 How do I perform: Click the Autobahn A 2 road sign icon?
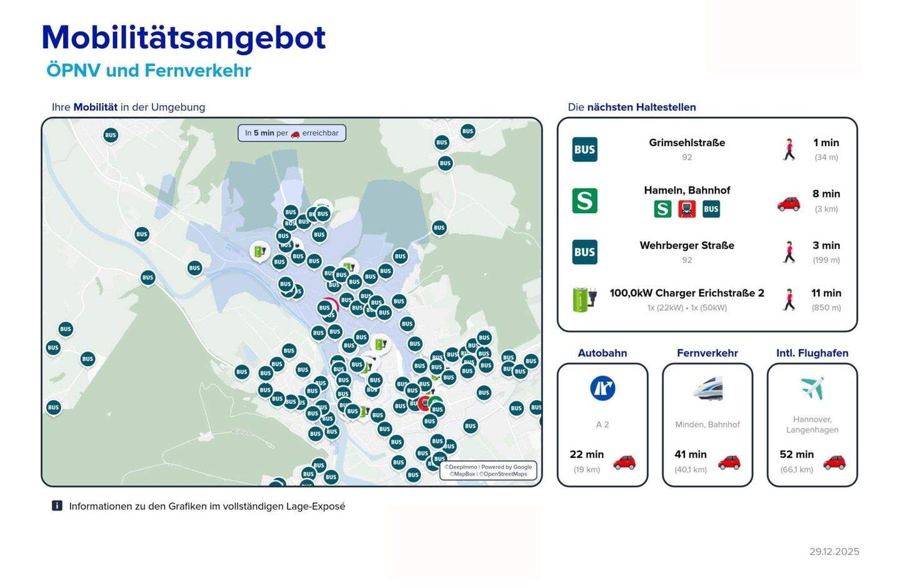click(x=602, y=388)
